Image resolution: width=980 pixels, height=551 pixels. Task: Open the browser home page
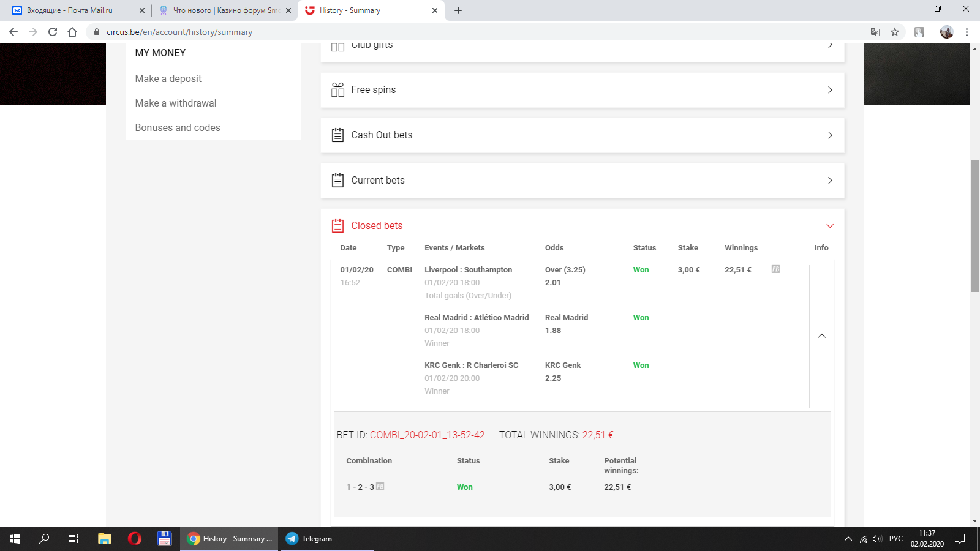[x=72, y=32]
